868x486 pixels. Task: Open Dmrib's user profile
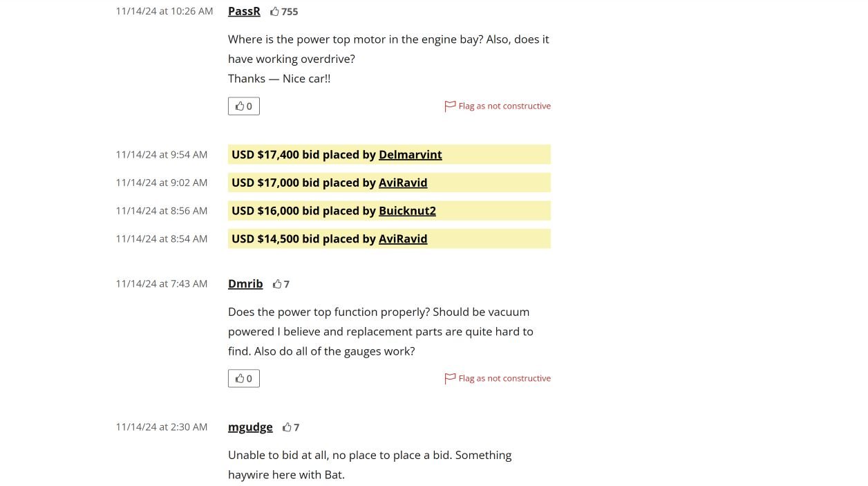[245, 283]
